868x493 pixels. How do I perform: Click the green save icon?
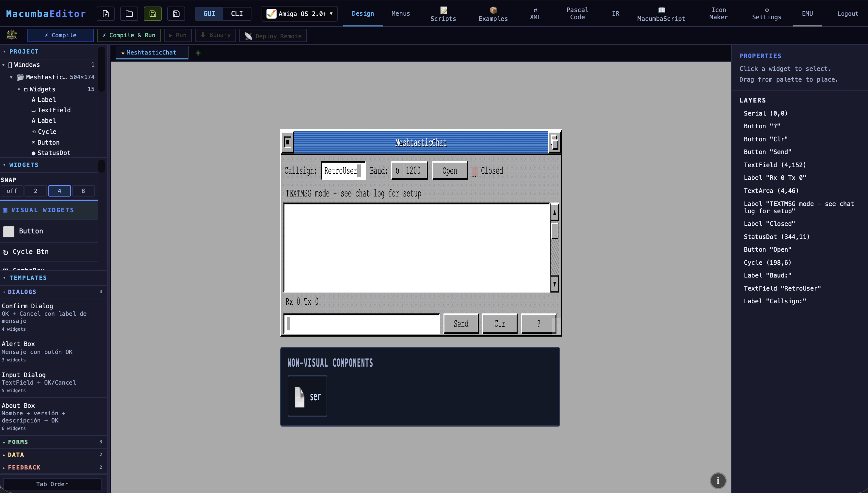pyautogui.click(x=153, y=13)
